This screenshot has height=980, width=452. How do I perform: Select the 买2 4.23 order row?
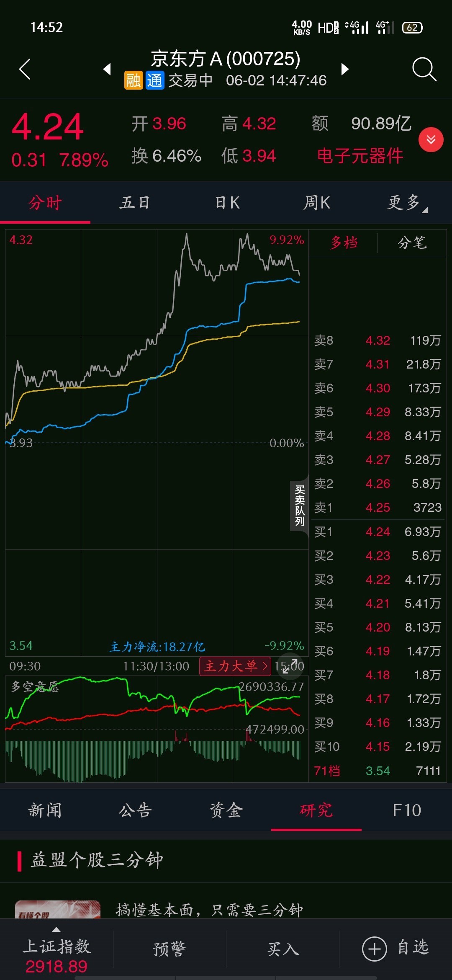pos(378,556)
